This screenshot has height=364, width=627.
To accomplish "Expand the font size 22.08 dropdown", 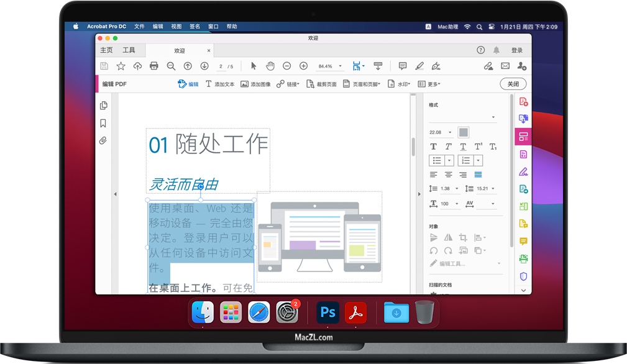I will click(x=449, y=132).
